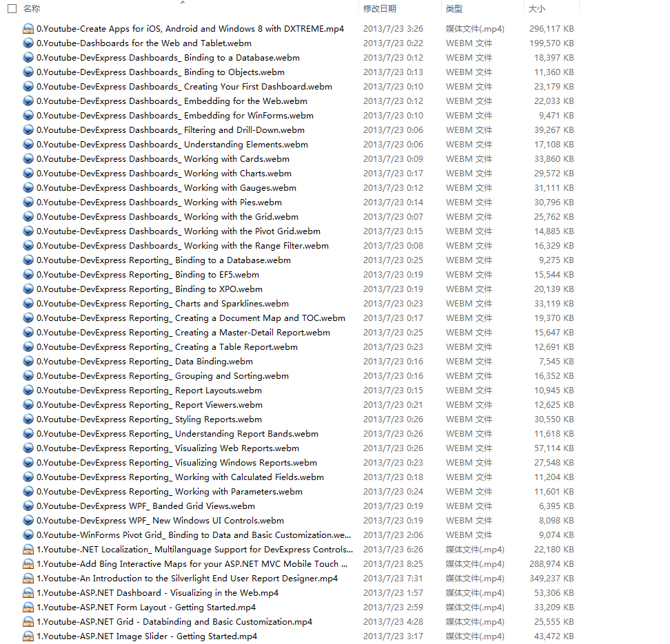670x644 pixels.
Task: Click the icon of Working with Cards.webm
Action: coord(28,159)
